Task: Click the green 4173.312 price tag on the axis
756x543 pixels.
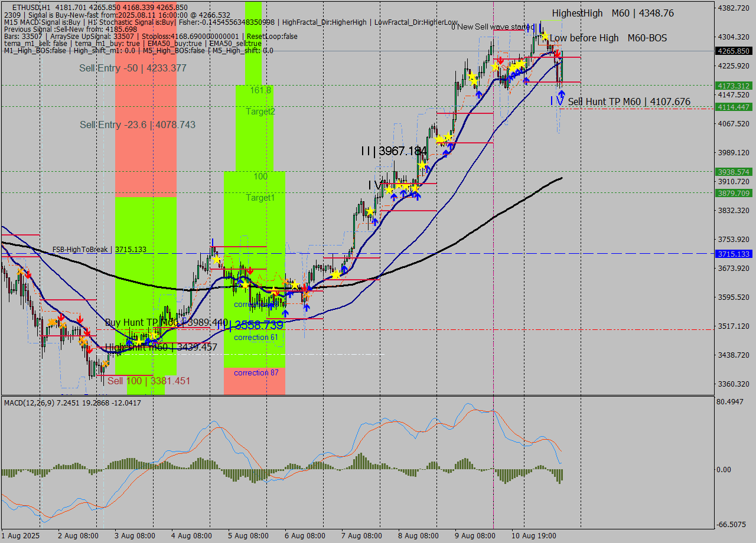Action: click(x=732, y=86)
